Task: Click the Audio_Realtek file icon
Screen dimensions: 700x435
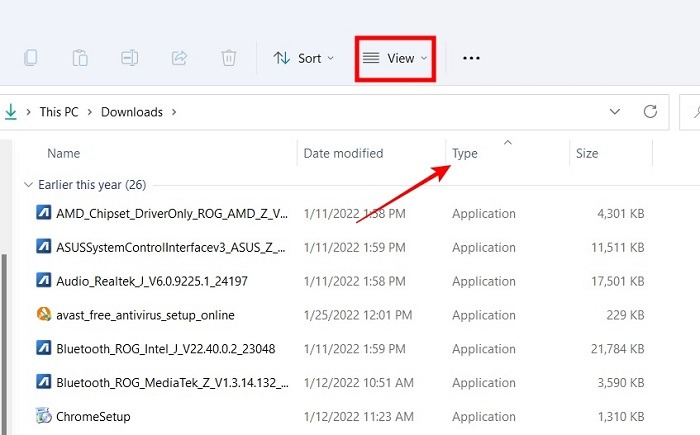Action: [x=43, y=280]
